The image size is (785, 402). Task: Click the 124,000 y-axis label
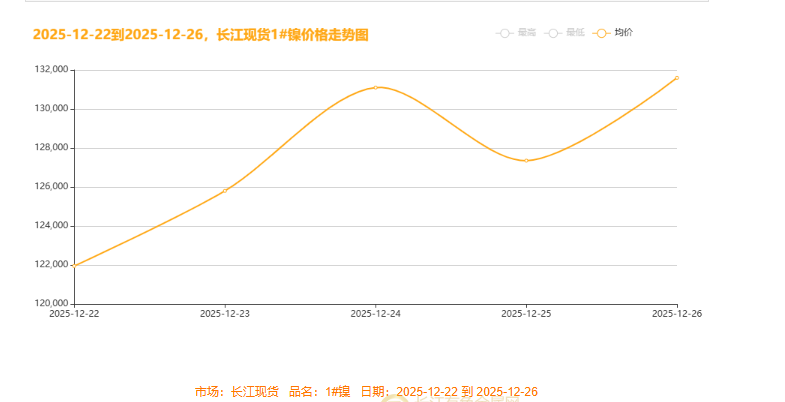pos(51,226)
